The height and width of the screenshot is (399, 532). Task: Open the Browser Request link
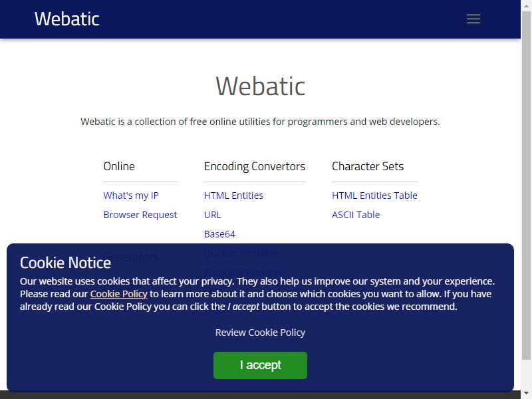click(x=140, y=215)
